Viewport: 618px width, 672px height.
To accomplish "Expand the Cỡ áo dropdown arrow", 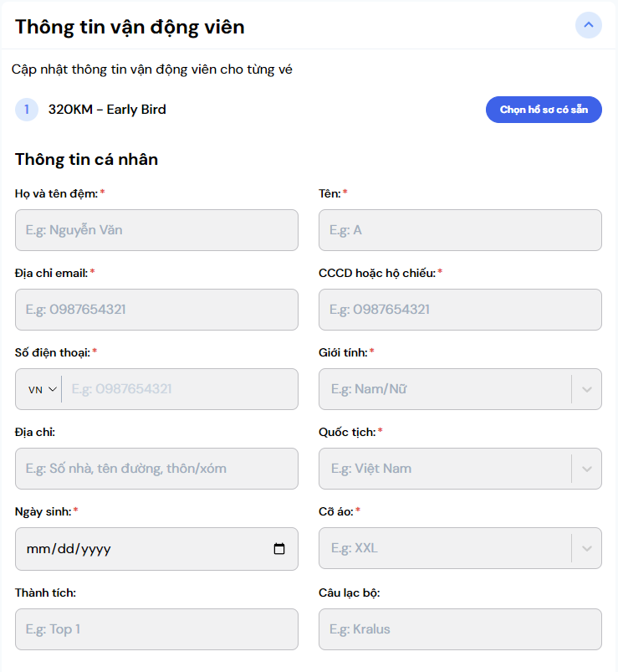I will click(586, 549).
